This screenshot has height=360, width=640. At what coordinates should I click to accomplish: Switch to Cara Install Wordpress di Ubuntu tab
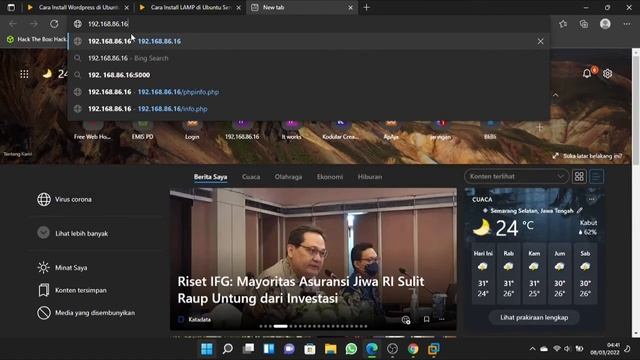pyautogui.click(x=78, y=7)
